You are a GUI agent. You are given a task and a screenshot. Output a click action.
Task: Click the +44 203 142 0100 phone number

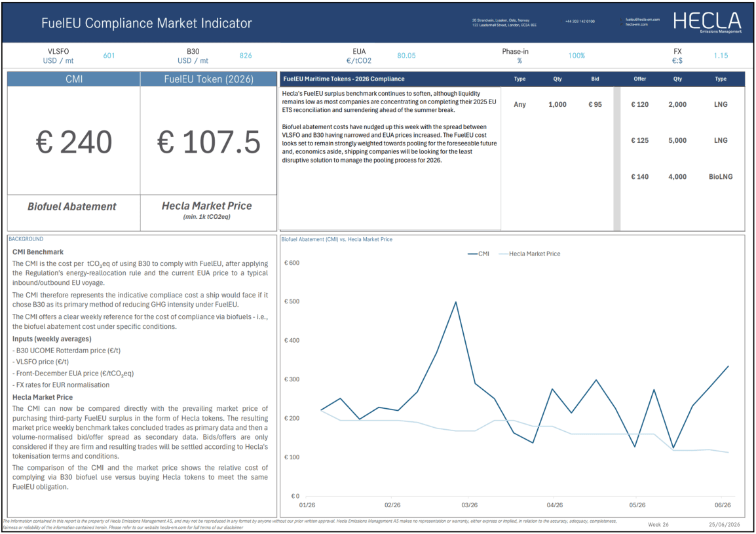tap(580, 22)
